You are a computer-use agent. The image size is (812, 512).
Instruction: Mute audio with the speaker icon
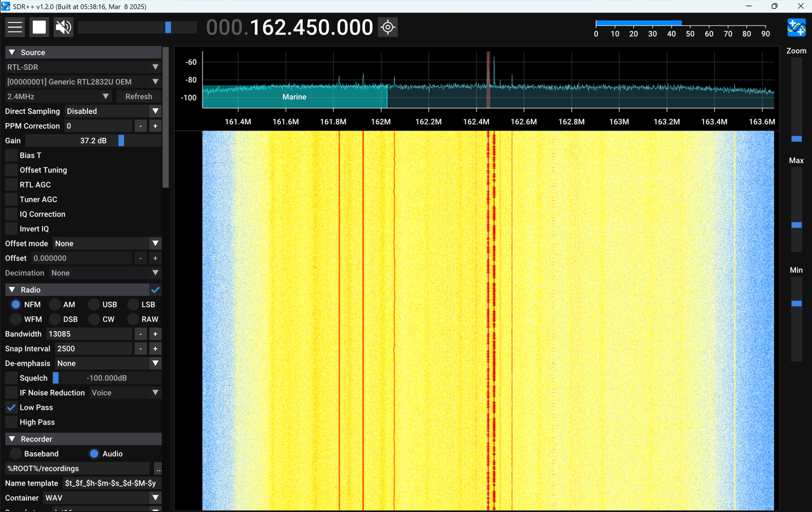(63, 27)
